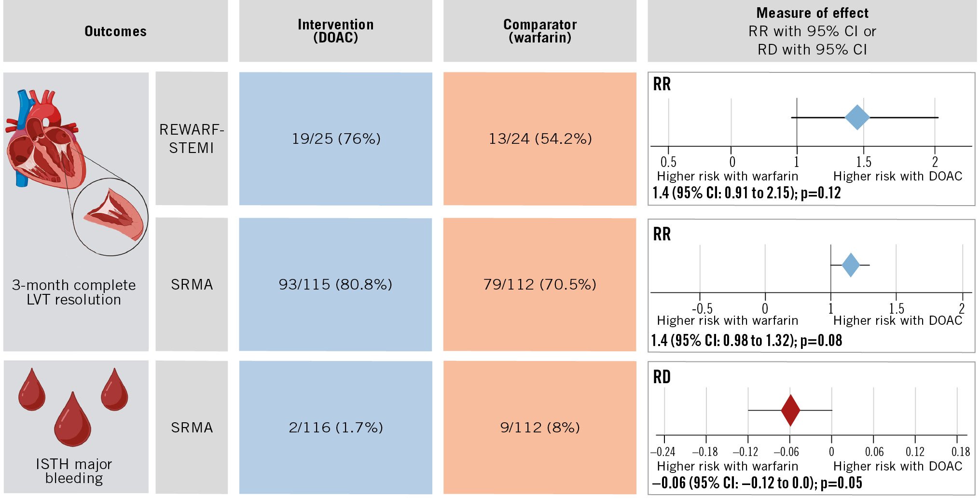Click the magnified ventricle circle inset
980x499 pixels.
(111, 217)
